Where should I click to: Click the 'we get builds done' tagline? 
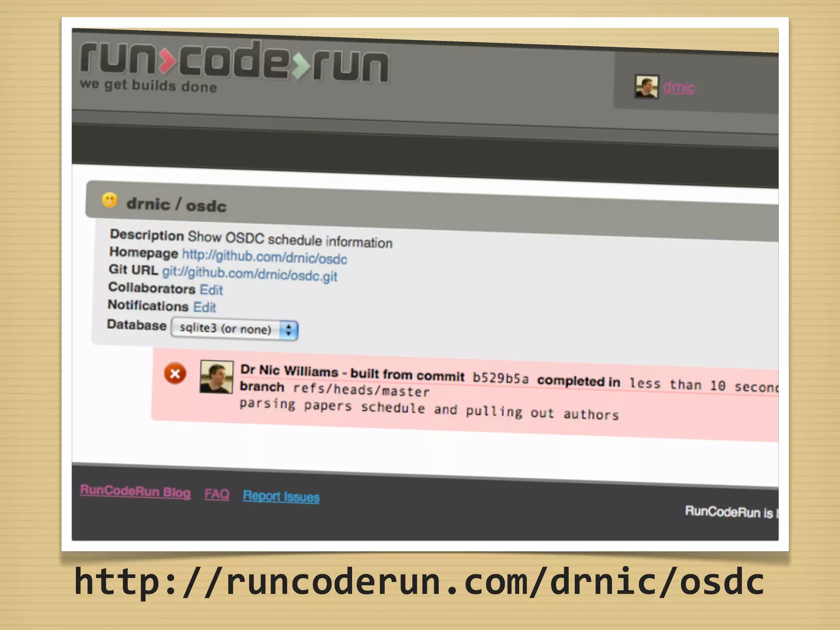point(148,85)
